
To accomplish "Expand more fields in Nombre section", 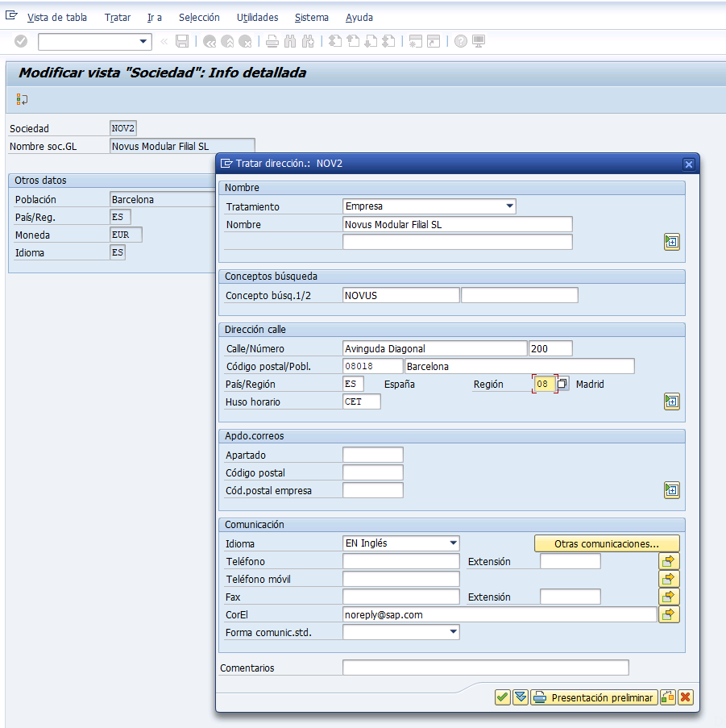I will [x=672, y=242].
